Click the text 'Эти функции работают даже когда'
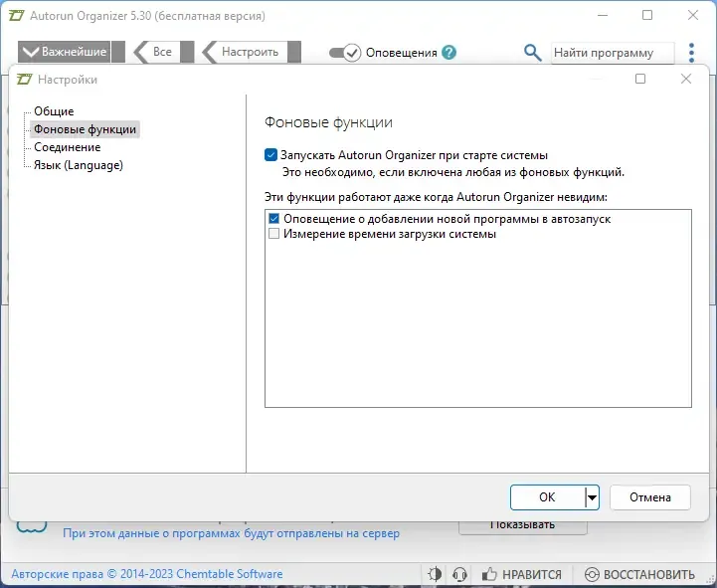This screenshot has width=717, height=588. [x=359, y=197]
